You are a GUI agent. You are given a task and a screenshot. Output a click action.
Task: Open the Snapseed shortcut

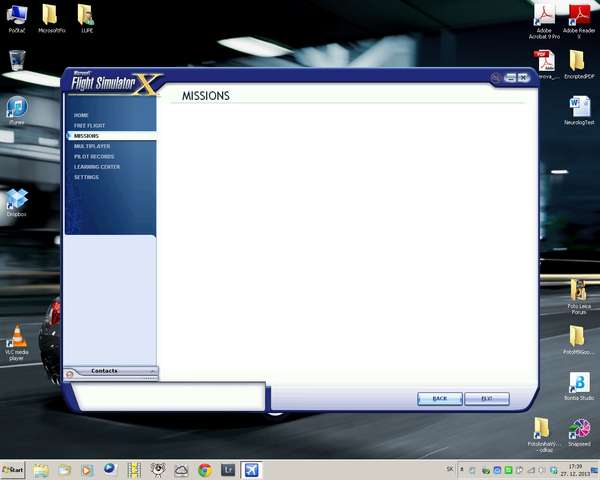(x=579, y=433)
